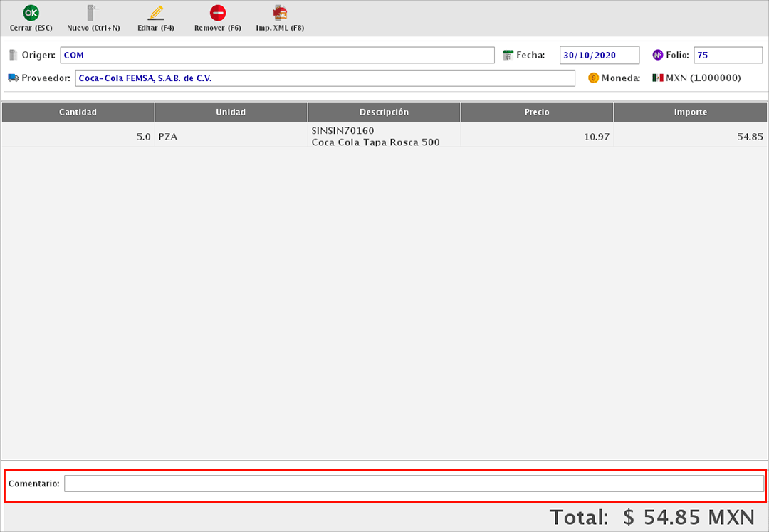Click into the Comentario text box
This screenshot has height=532, width=769.
coord(413,484)
